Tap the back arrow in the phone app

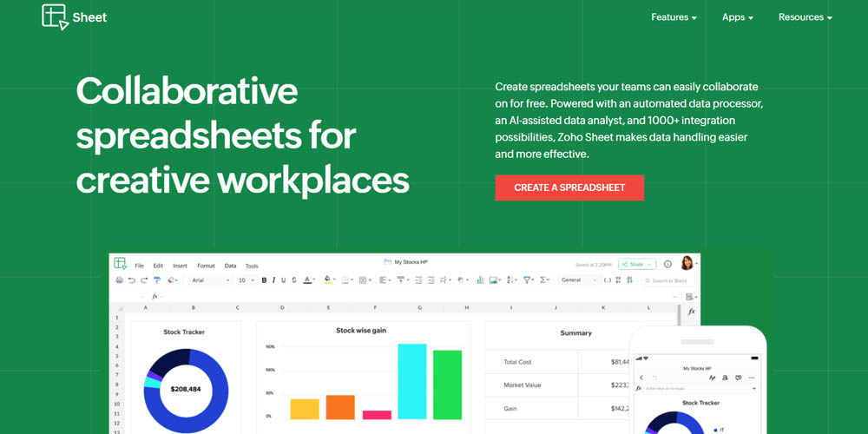point(641,378)
